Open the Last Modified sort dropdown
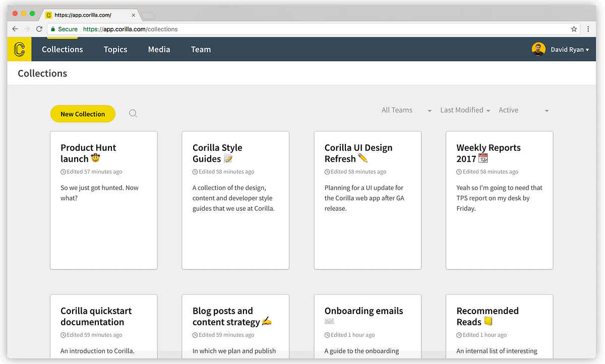605x364 pixels. click(x=465, y=110)
